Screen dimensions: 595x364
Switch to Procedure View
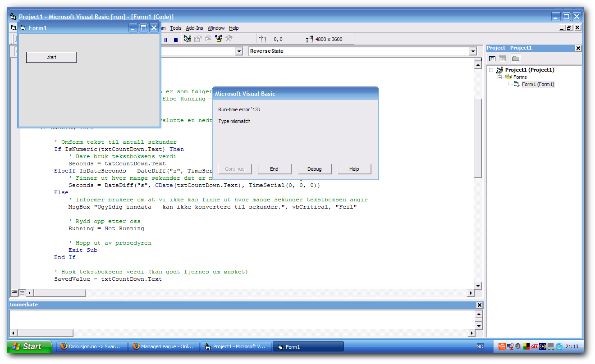14,293
